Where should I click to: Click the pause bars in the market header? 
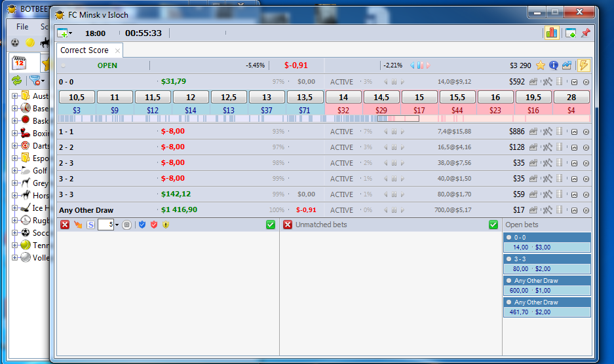(x=420, y=65)
